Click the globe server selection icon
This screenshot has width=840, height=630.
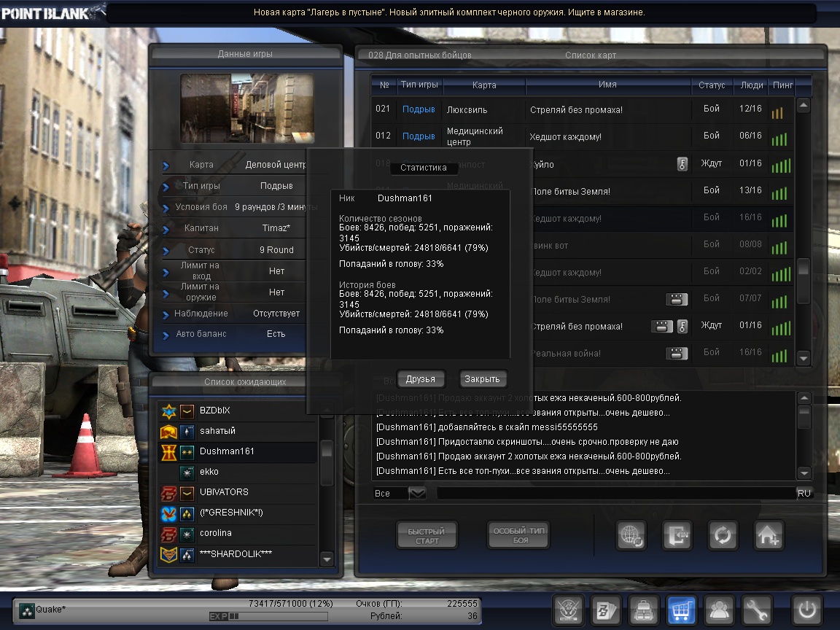click(x=630, y=535)
